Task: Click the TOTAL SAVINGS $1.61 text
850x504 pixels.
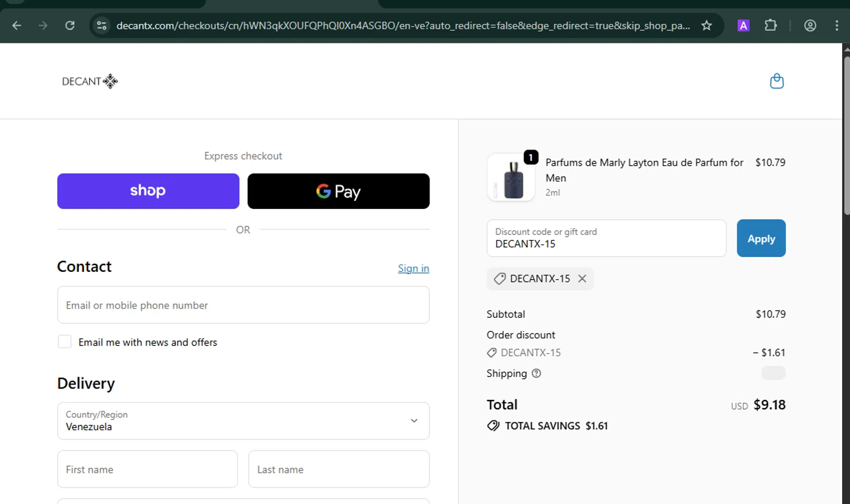Action: coord(556,426)
